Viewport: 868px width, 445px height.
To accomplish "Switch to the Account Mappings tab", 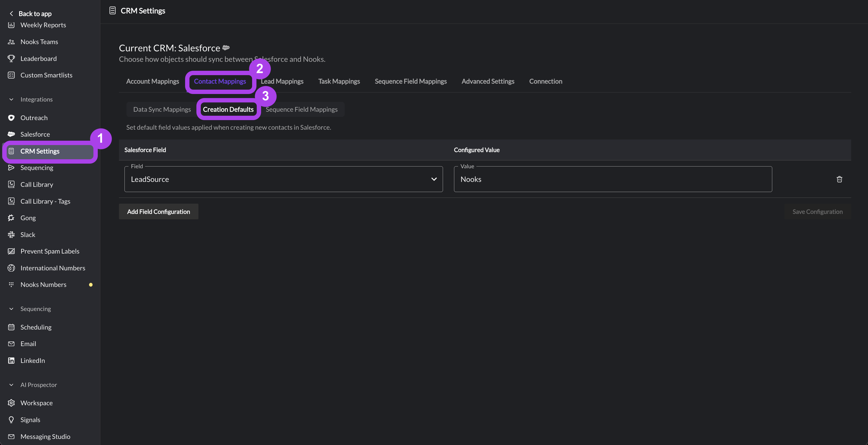I will [153, 81].
